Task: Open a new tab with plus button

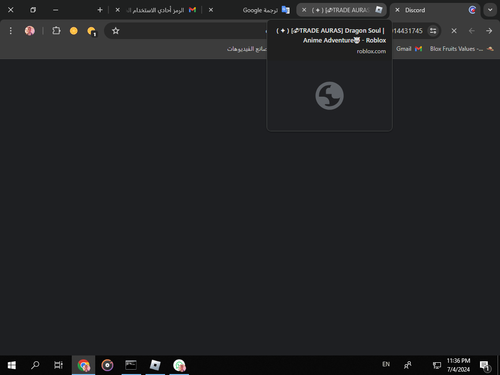Action: click(100, 10)
